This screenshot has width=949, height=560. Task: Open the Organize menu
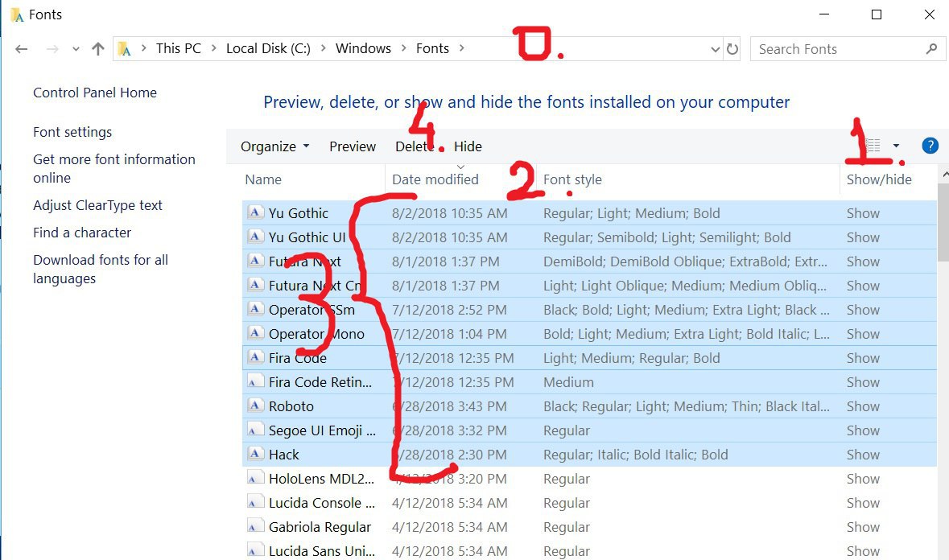(x=274, y=146)
